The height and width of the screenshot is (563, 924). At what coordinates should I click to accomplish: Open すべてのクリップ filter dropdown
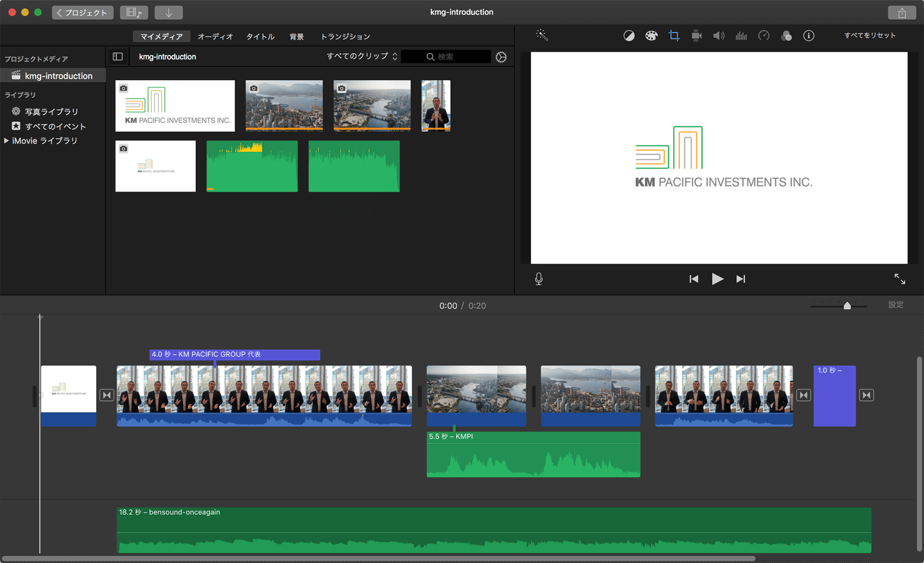tap(362, 56)
